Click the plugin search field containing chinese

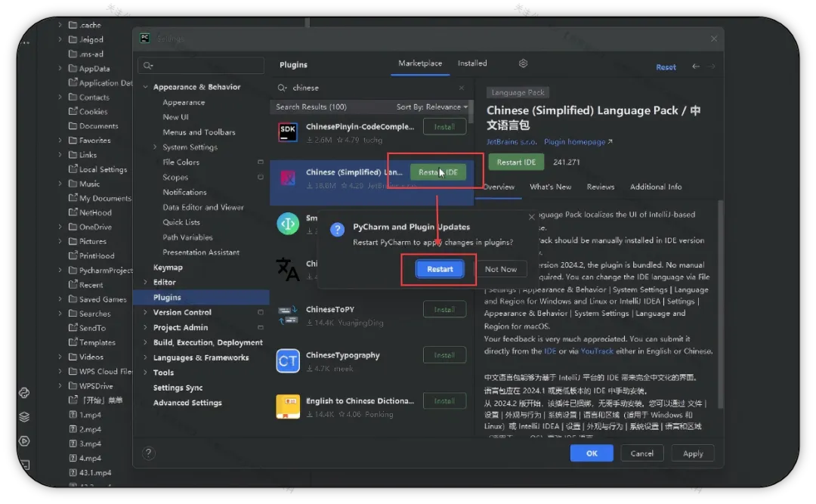point(372,88)
